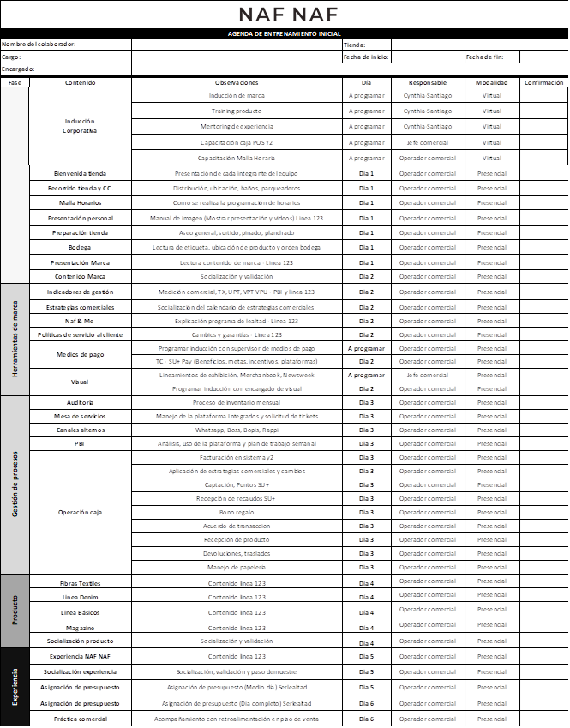Select the 'Auditoría' content cell

coord(81,402)
